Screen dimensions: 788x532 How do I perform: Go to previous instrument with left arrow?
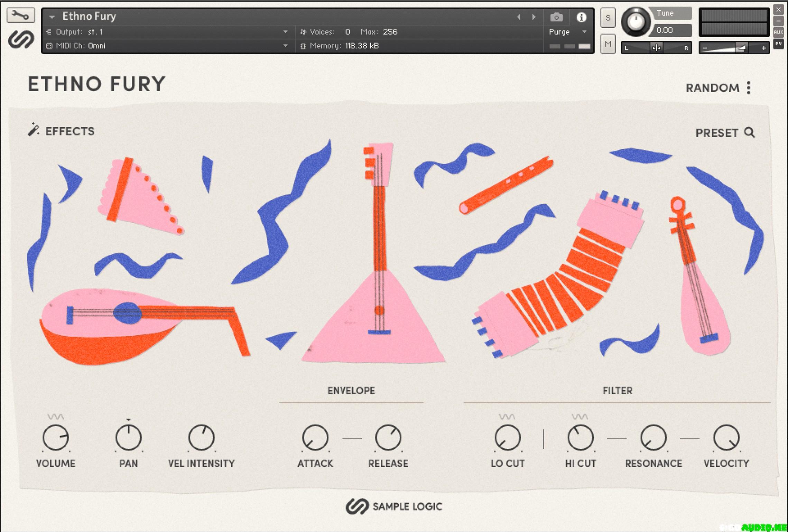518,17
